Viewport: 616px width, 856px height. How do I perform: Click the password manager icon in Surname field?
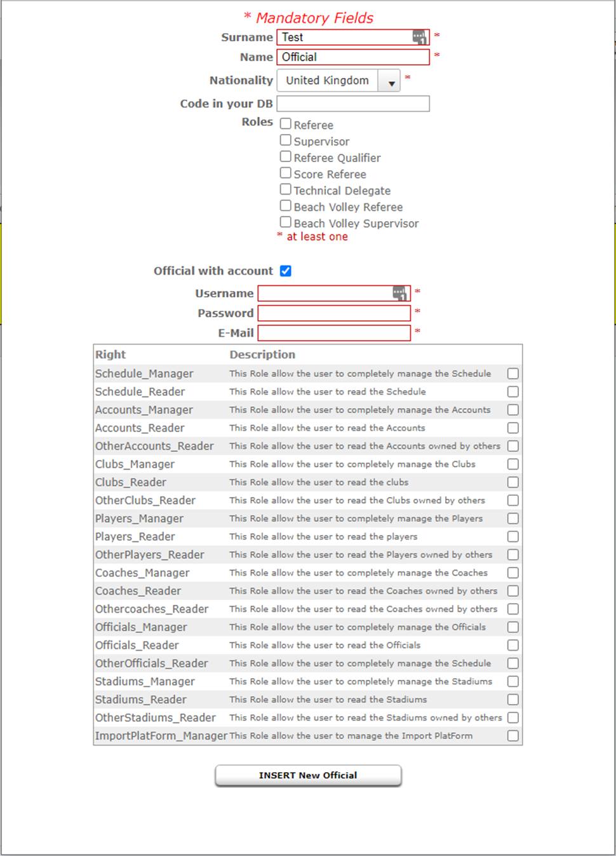coord(419,37)
